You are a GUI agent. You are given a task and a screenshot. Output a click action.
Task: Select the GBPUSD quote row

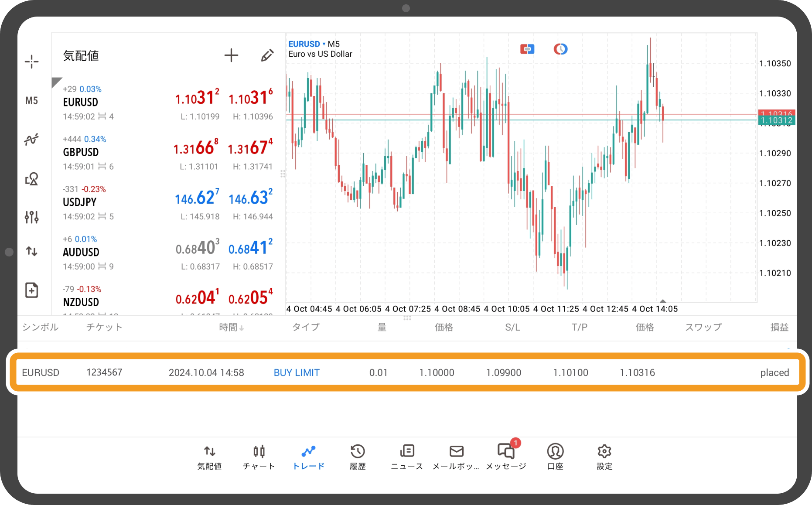pos(168,153)
